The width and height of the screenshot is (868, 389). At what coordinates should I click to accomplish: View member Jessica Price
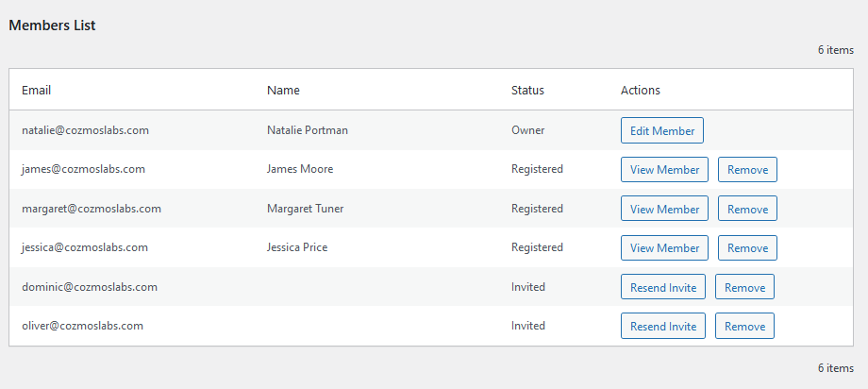[x=664, y=247]
